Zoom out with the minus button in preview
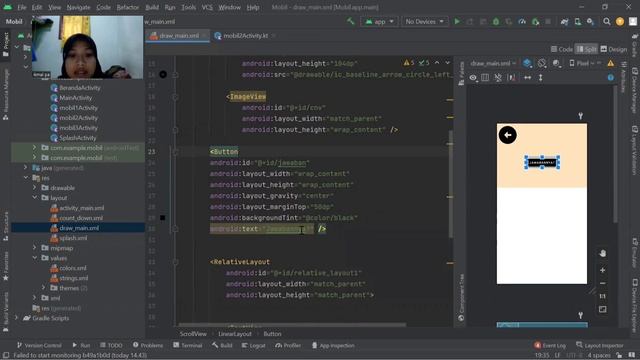Screen dimensions: 640x360 [602, 283]
